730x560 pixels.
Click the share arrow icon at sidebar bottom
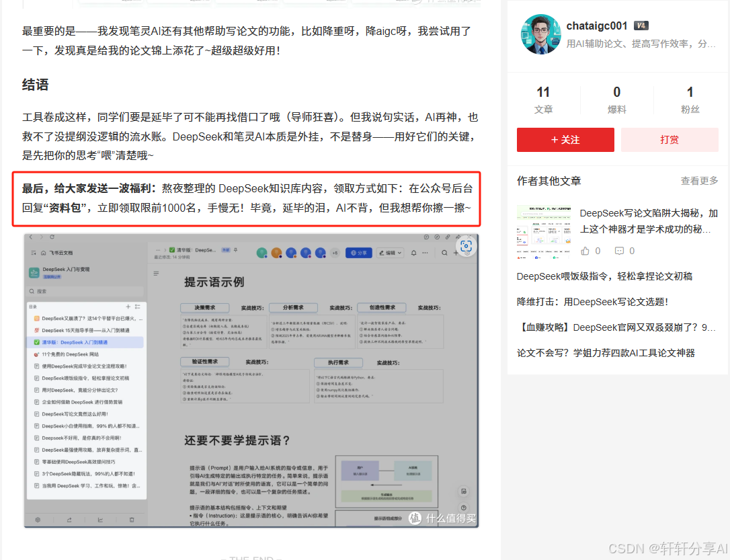click(x=69, y=520)
